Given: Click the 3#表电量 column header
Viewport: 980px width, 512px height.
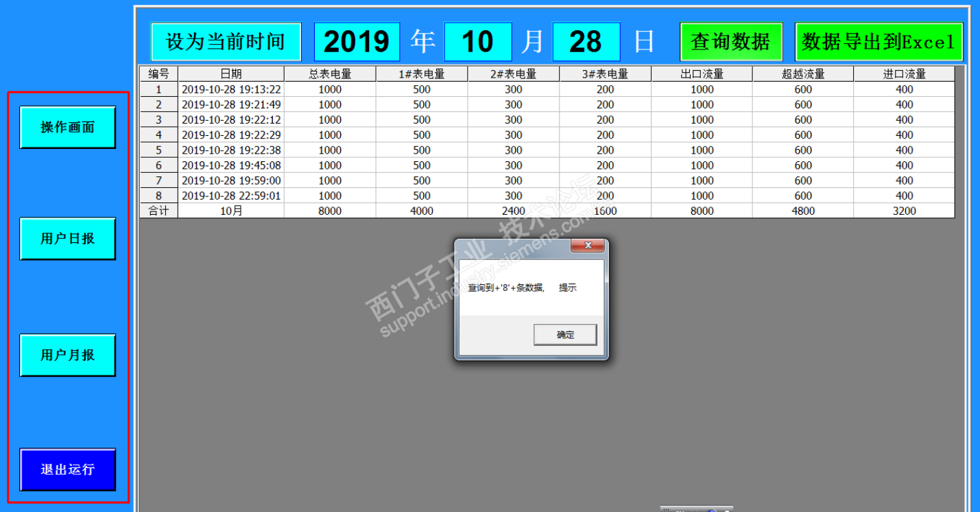Looking at the screenshot, I should tap(606, 74).
